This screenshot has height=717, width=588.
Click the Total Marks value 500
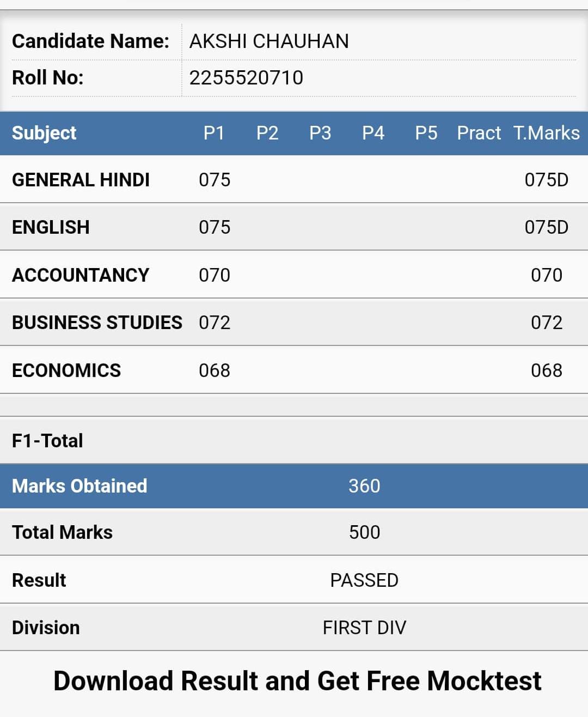click(364, 532)
